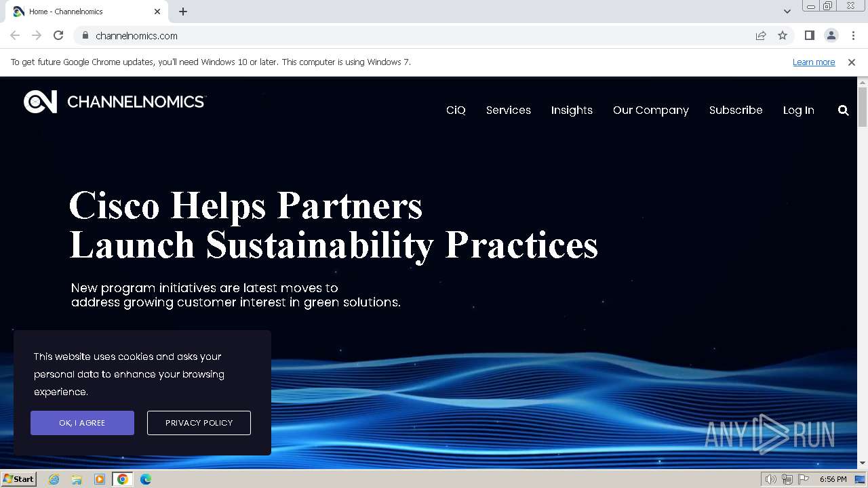Open the Chrome three-dot menu
The image size is (868, 488).
click(853, 35)
